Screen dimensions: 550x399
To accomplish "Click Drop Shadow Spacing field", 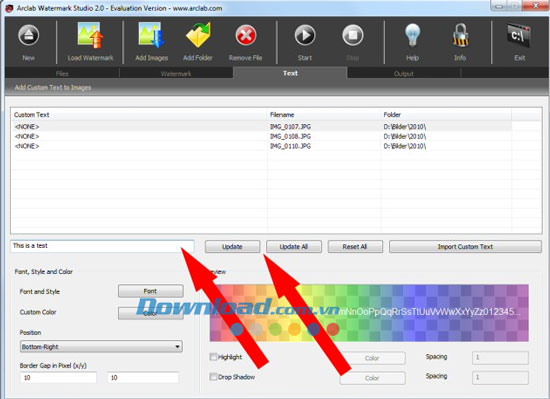I will 500,378.
